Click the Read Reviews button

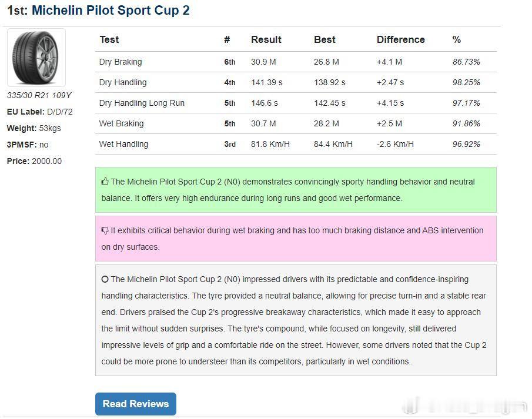tap(136, 404)
